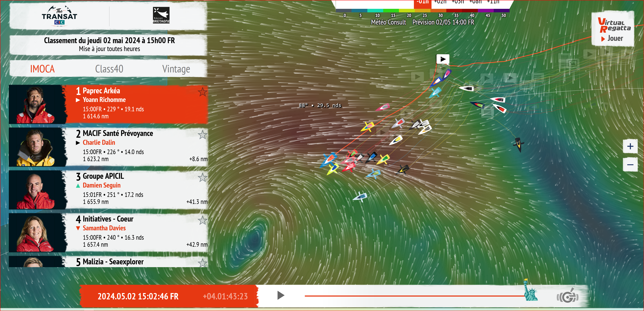Zoom in the map with plus
Screen dimensions: 644x311
630,146
